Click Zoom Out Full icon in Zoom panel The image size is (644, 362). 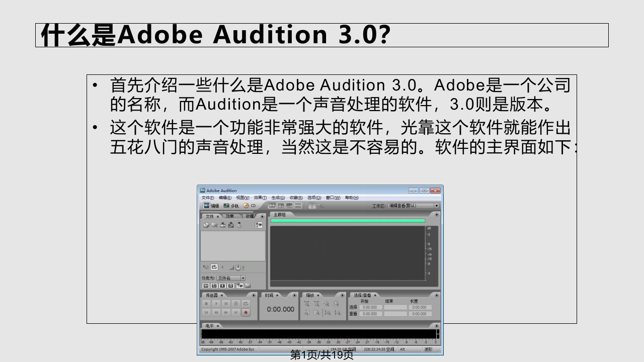tap(327, 304)
